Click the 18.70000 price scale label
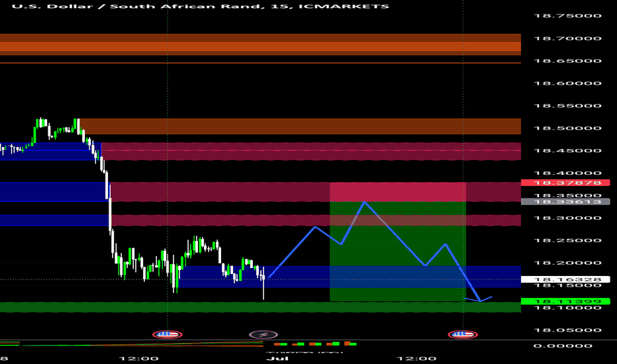Image resolution: width=617 pixels, height=364 pixels. [x=567, y=38]
